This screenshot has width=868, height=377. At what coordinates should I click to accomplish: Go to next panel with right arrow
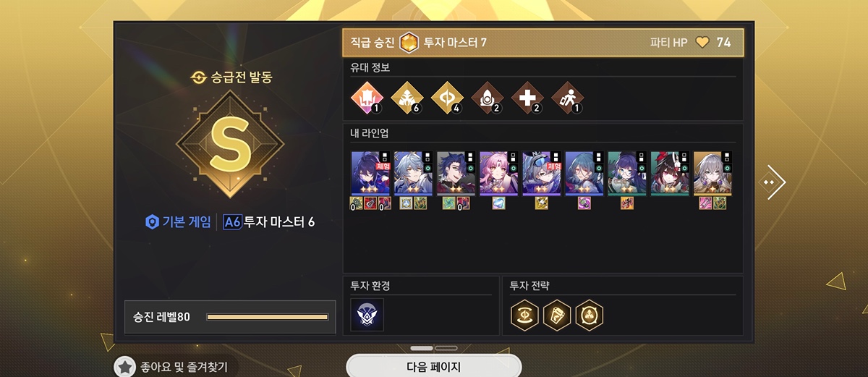[x=773, y=182]
